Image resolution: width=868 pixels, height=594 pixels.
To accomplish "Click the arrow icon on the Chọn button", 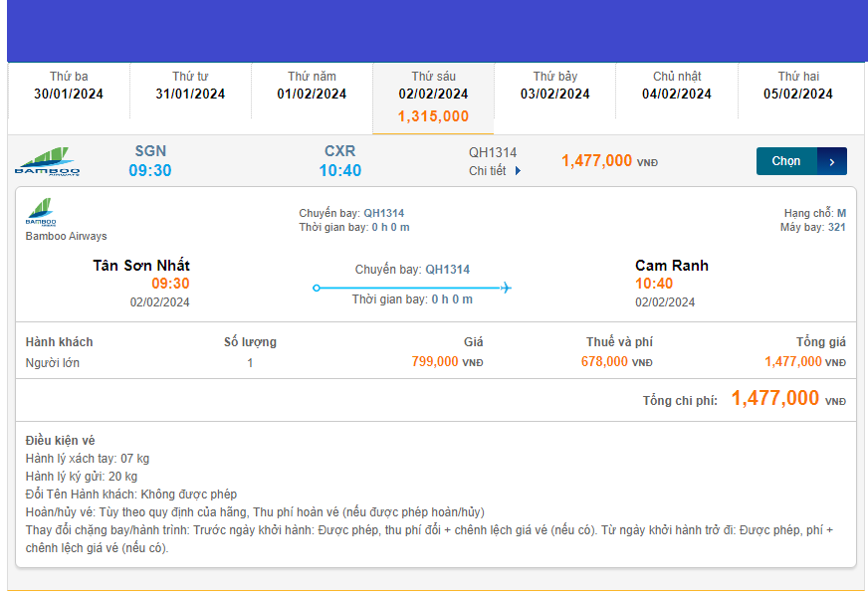I will (832, 161).
